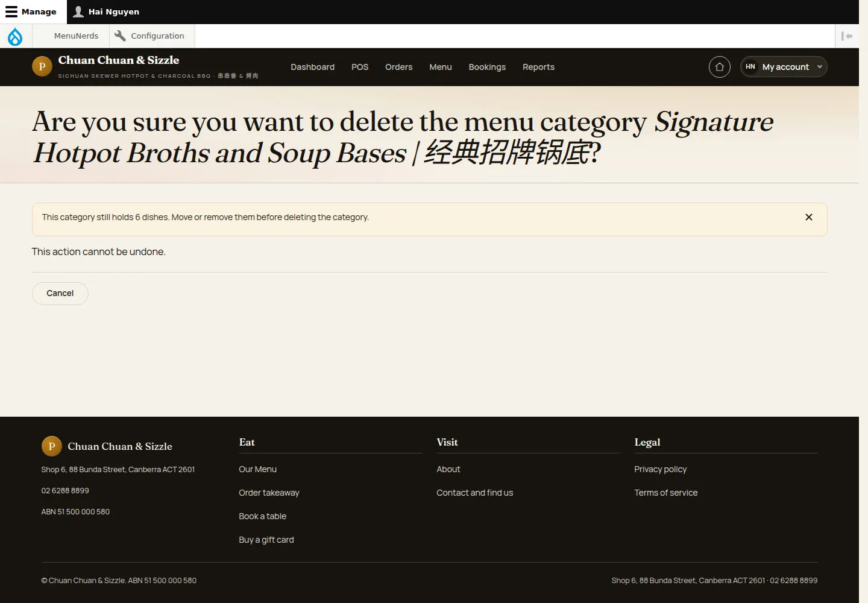Open the Reports navigation item
This screenshot has height=603, width=868.
coord(538,67)
